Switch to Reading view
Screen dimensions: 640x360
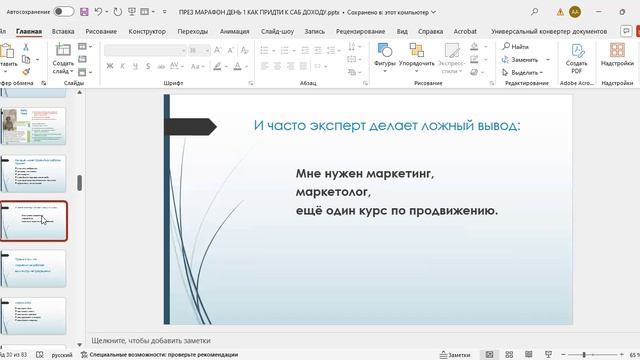click(x=529, y=354)
